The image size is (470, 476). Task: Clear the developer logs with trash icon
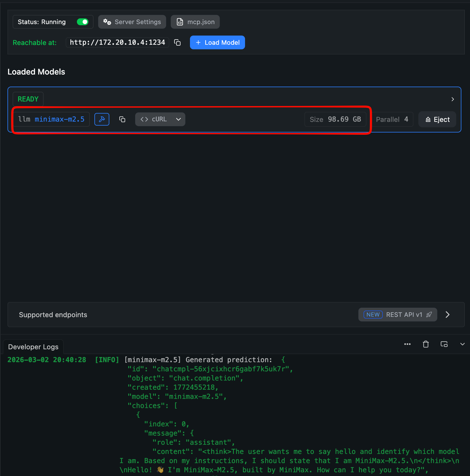[x=426, y=344]
